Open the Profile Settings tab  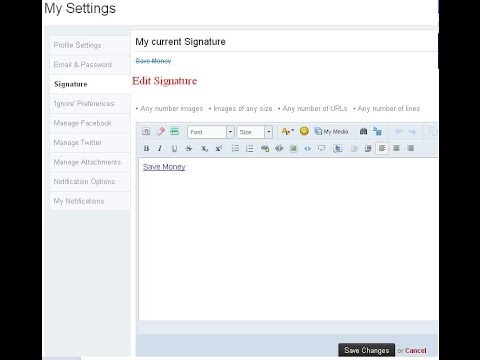point(90,45)
